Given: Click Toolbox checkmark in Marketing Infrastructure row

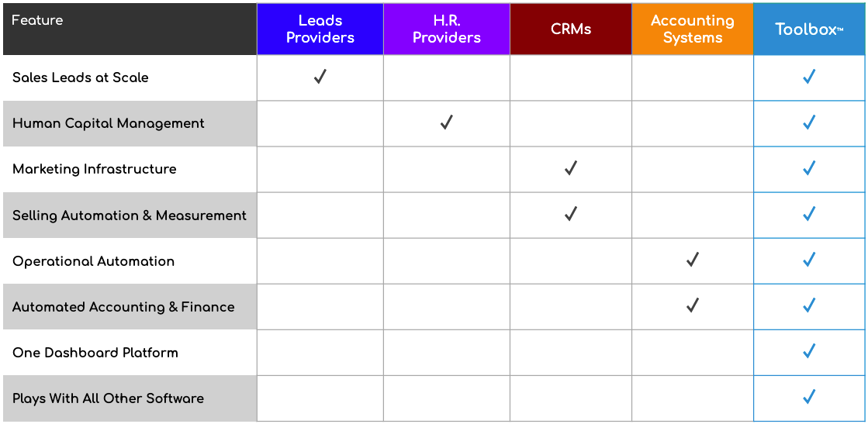Looking at the screenshot, I should (x=809, y=168).
